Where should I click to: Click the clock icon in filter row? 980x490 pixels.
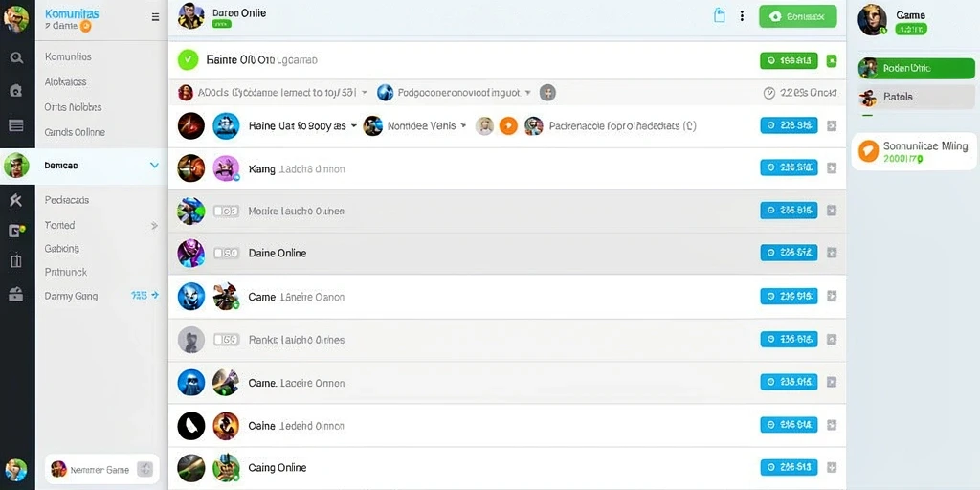(x=769, y=93)
